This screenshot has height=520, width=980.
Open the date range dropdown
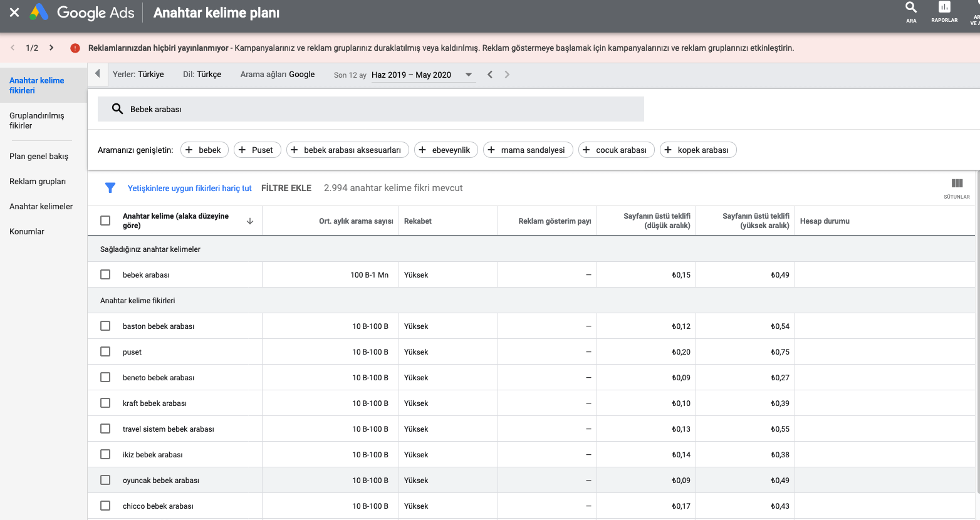pyautogui.click(x=468, y=75)
